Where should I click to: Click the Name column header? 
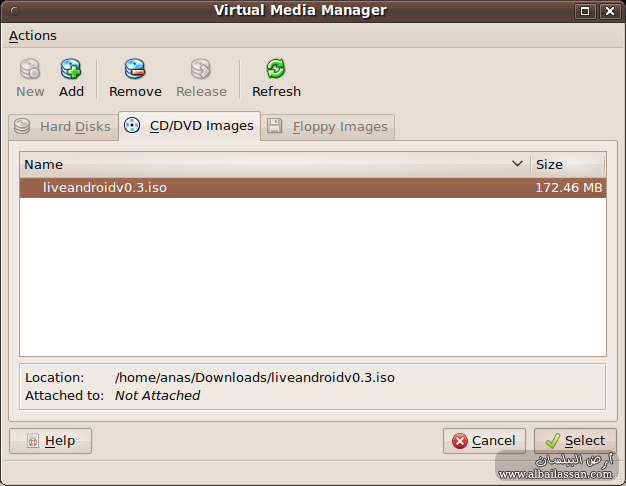coord(275,165)
